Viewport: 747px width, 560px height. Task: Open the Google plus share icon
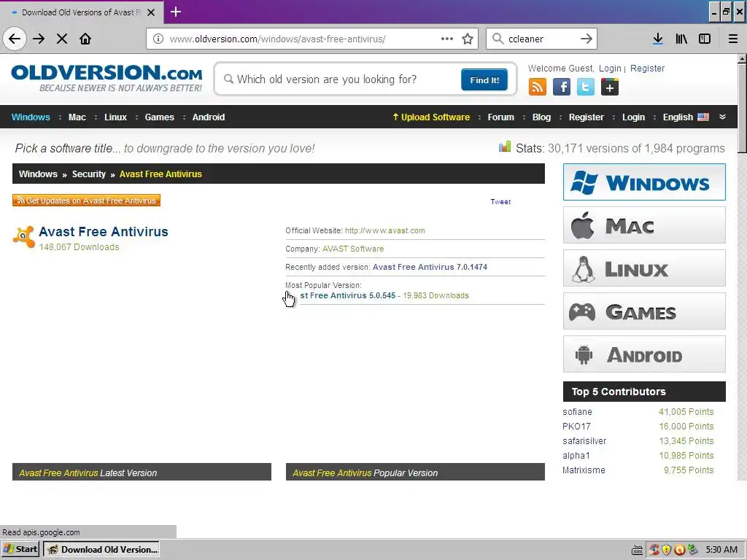[x=610, y=87]
